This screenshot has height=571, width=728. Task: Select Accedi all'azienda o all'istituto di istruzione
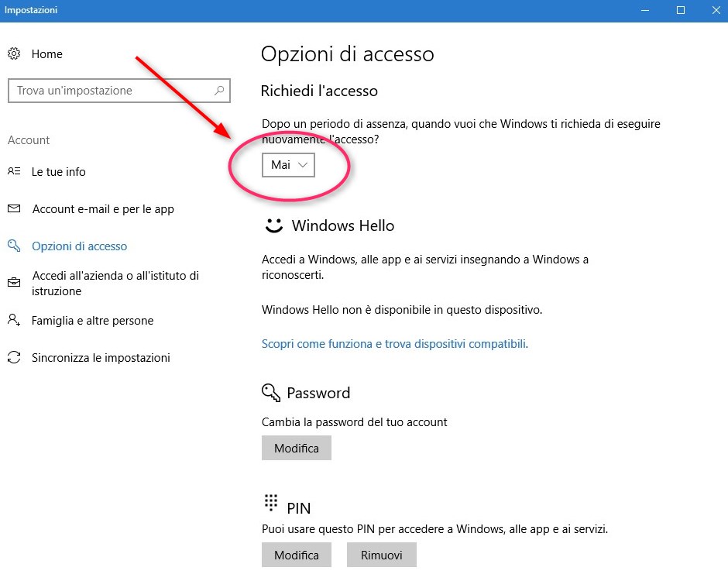[115, 283]
